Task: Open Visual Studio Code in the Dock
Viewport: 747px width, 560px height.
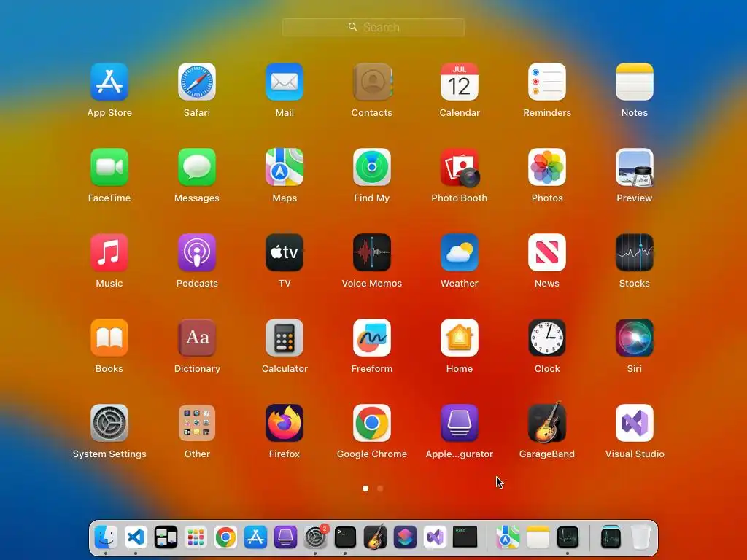Action: pos(136,537)
